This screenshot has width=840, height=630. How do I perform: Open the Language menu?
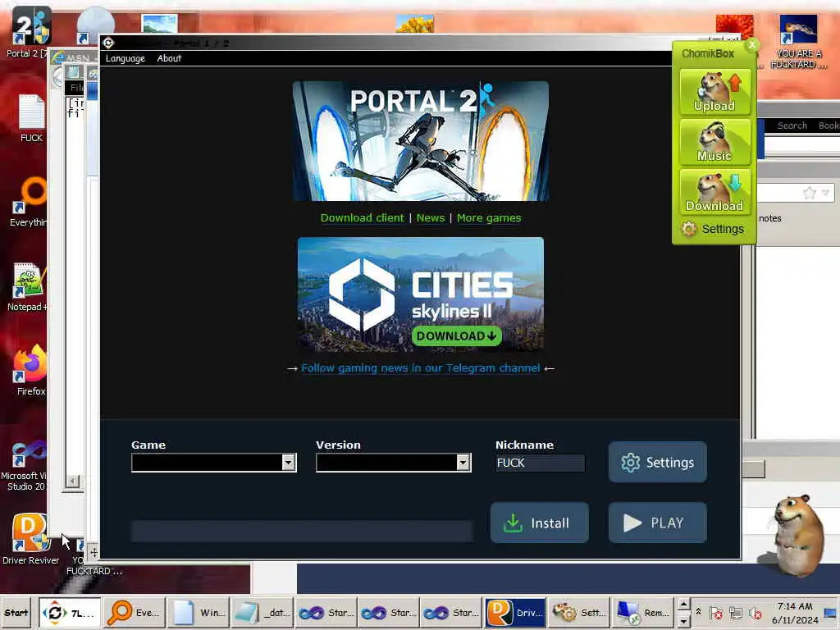(x=125, y=58)
